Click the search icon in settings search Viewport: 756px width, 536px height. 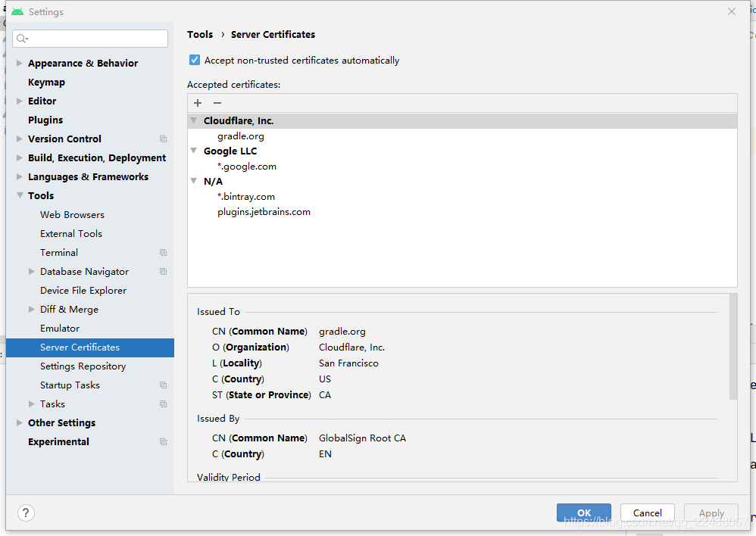(22, 39)
